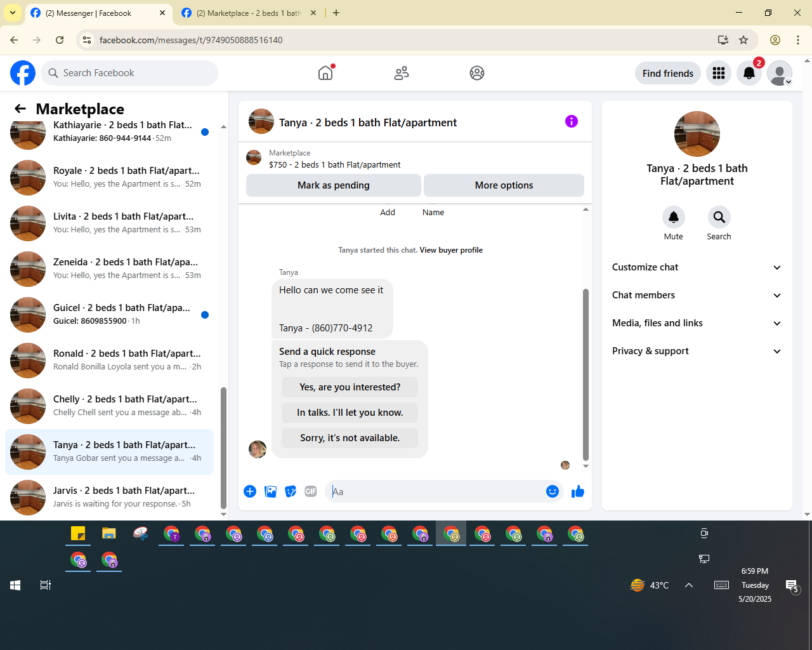Open View buyer profile link

[x=451, y=250]
